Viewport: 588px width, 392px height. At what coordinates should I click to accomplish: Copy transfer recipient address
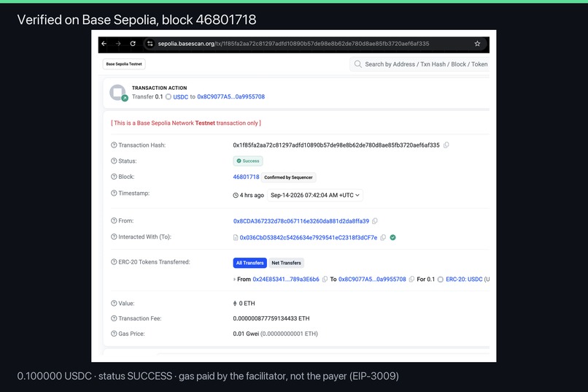click(411, 279)
